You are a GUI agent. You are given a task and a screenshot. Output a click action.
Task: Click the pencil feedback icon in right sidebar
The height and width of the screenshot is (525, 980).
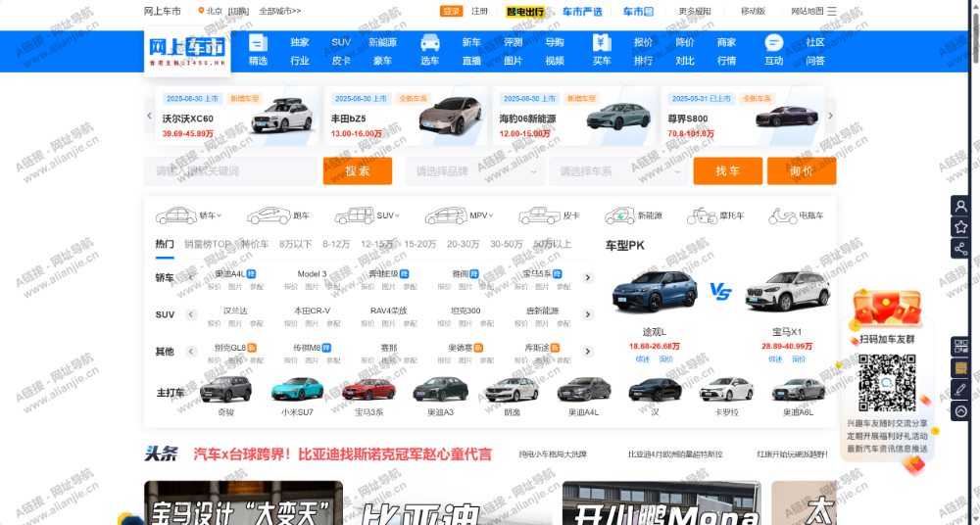pyautogui.click(x=960, y=390)
